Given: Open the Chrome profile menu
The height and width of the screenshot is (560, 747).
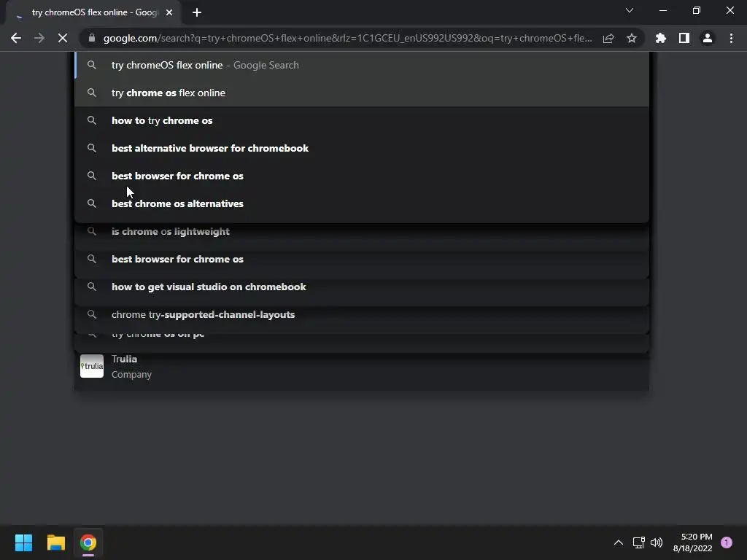Looking at the screenshot, I should (x=708, y=38).
